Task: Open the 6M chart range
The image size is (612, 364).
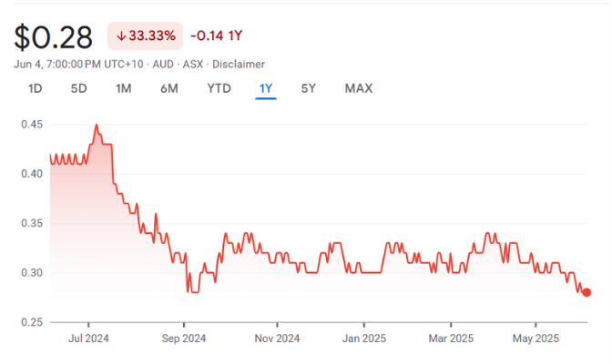Action: pos(169,88)
